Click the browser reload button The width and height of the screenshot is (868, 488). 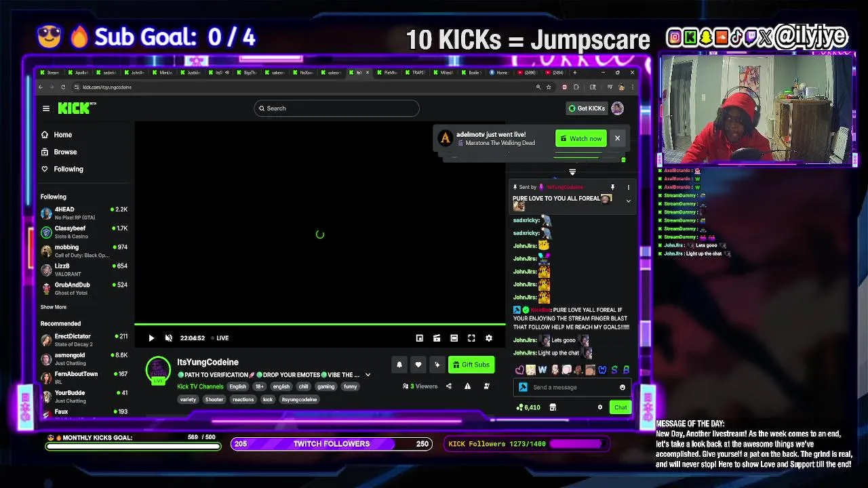[x=63, y=87]
